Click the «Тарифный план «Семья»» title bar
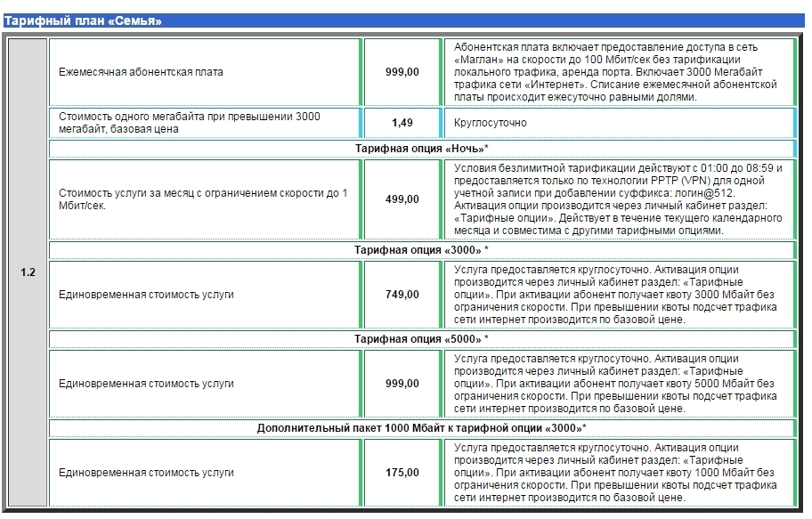Screen dimensions: 812x519 click(x=85, y=21)
